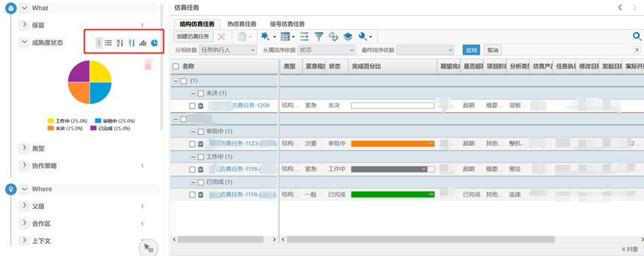Click the orange progress bar in 审批中 row

[393, 144]
